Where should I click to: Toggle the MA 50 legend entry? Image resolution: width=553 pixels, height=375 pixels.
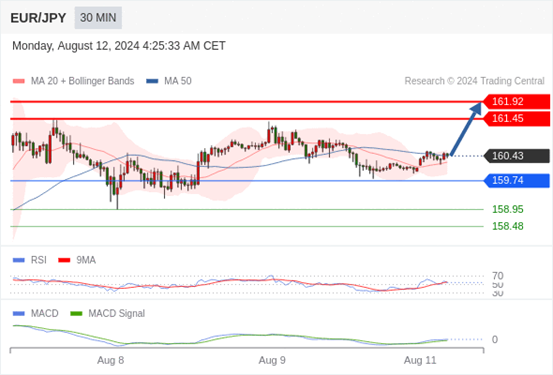point(169,81)
